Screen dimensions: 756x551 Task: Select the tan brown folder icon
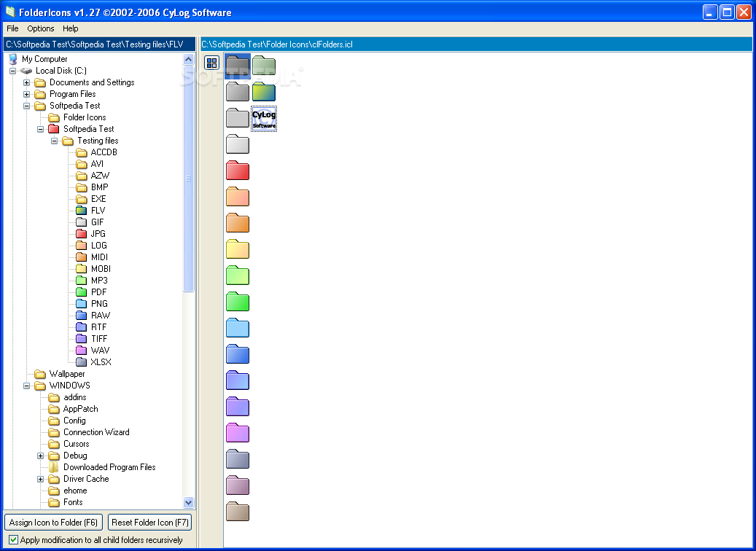[238, 511]
